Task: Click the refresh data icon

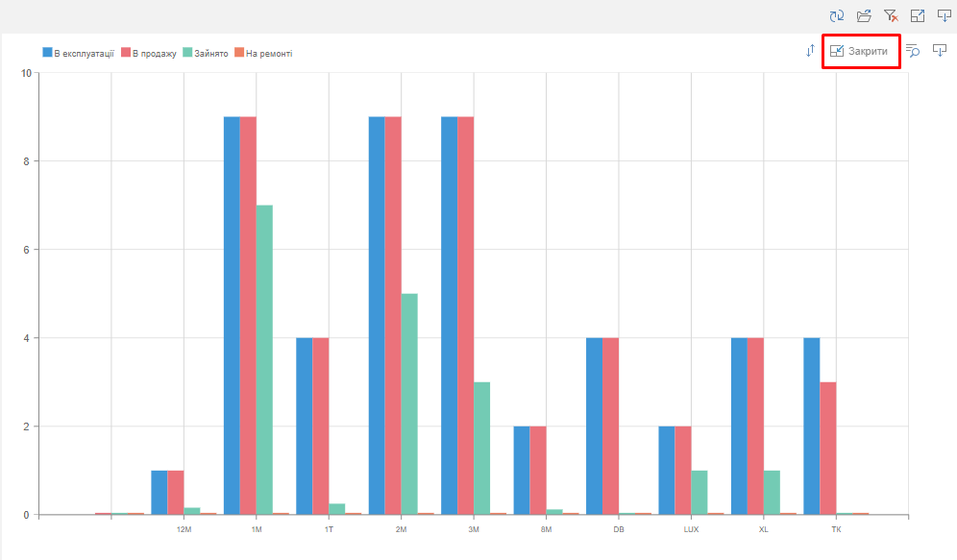Action: [x=837, y=15]
